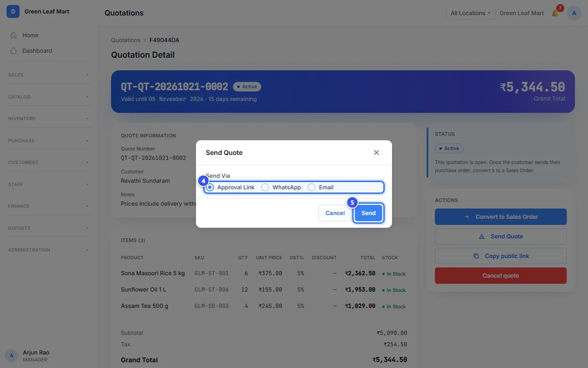Click Convert to Sales Order button
Image resolution: width=588 pixels, height=368 pixels.
point(501,217)
